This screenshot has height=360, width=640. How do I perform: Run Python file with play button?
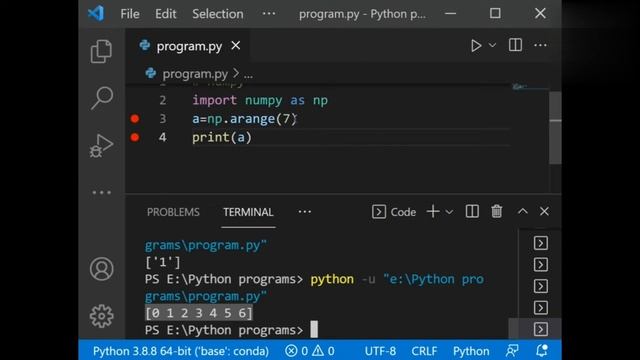[x=476, y=45]
